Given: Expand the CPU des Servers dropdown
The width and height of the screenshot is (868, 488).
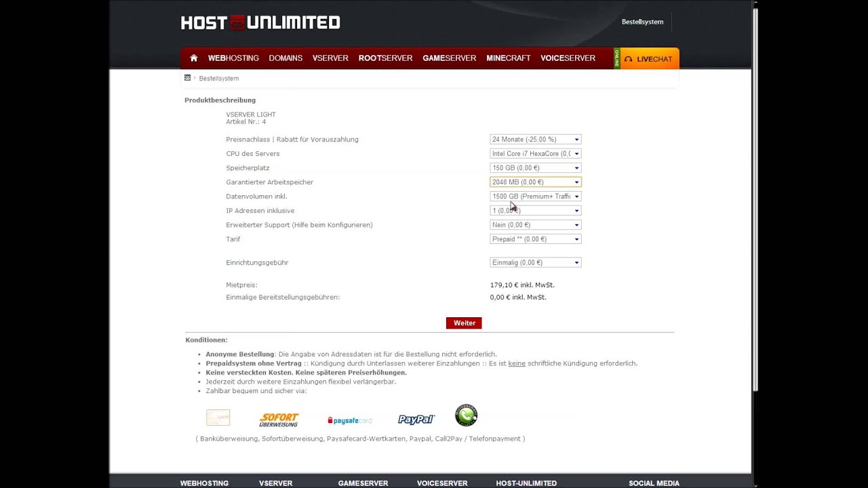Looking at the screenshot, I should pyautogui.click(x=535, y=154).
